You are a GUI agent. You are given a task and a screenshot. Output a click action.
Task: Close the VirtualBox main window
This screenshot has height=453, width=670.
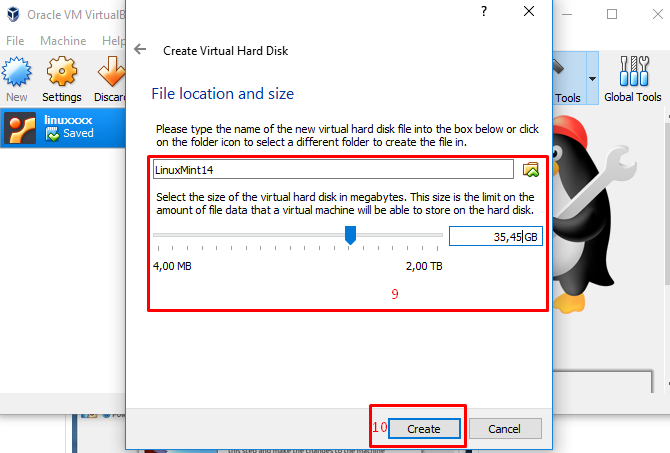[658, 14]
